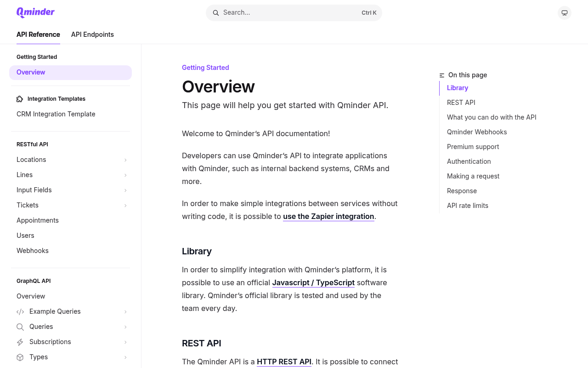Screen dimensions: 588x368
Task: Expand the Subscriptions chevron
Action: click(125, 342)
